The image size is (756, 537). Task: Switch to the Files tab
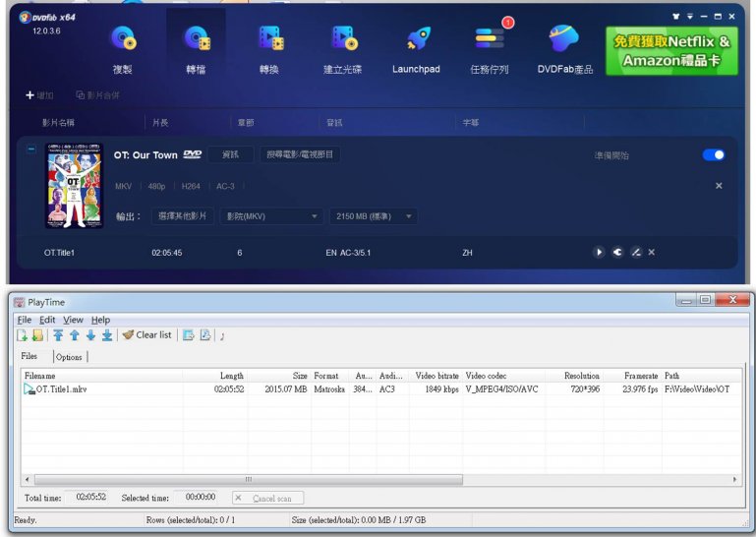coord(29,356)
